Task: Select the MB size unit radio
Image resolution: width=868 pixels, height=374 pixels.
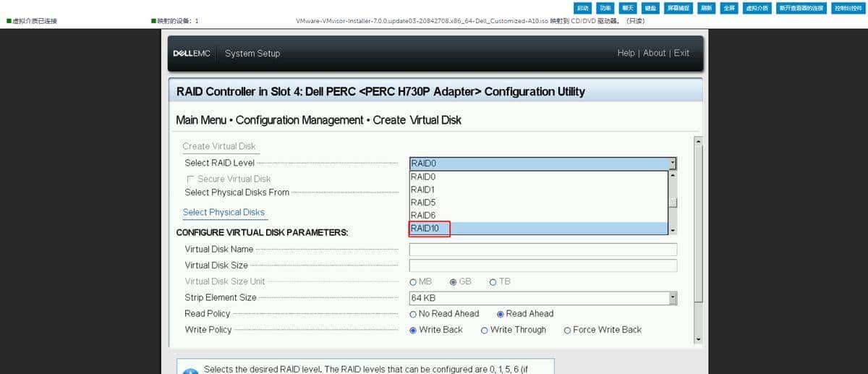Action: click(413, 282)
